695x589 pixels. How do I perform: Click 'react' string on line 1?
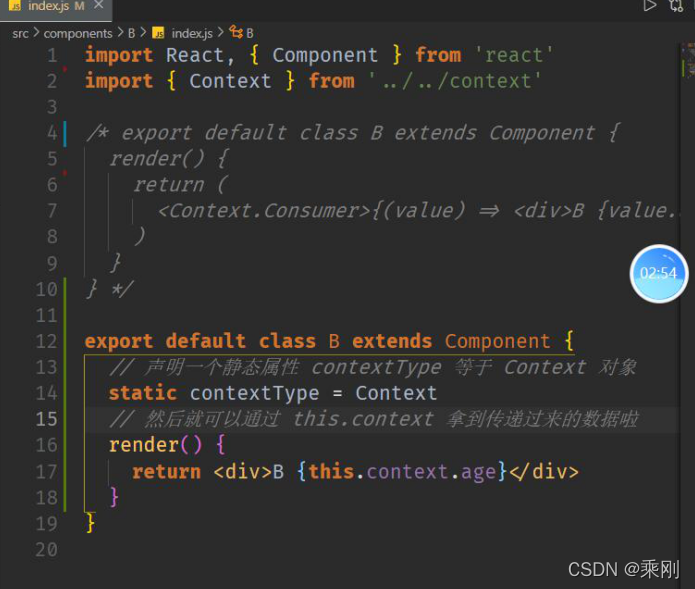pos(514,56)
